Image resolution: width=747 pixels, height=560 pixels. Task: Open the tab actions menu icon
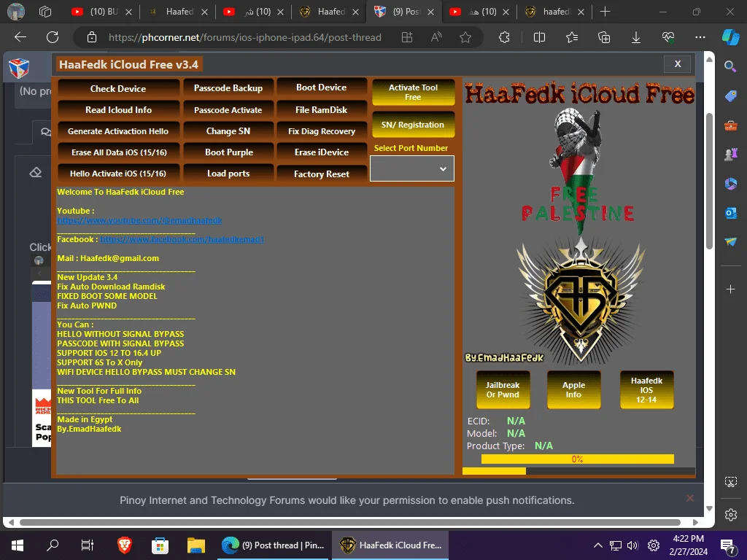pyautogui.click(x=45, y=12)
